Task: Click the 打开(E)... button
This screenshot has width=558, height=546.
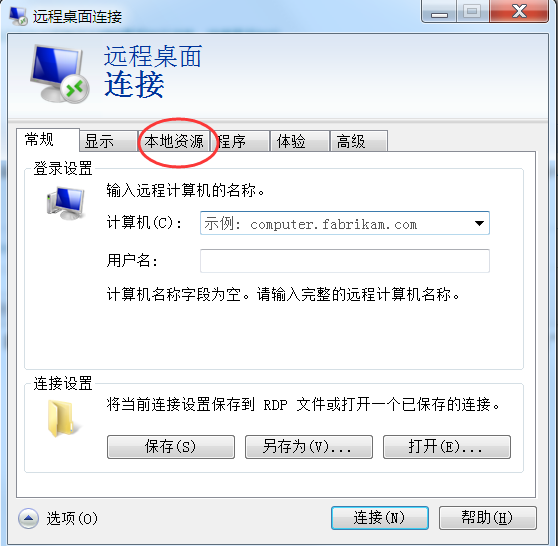Action: coord(447,447)
